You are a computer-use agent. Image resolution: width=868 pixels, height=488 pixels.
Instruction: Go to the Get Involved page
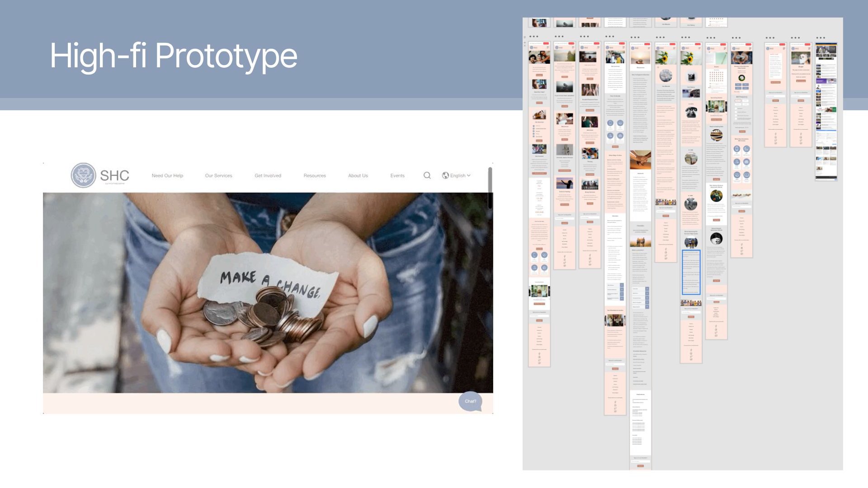(x=268, y=175)
